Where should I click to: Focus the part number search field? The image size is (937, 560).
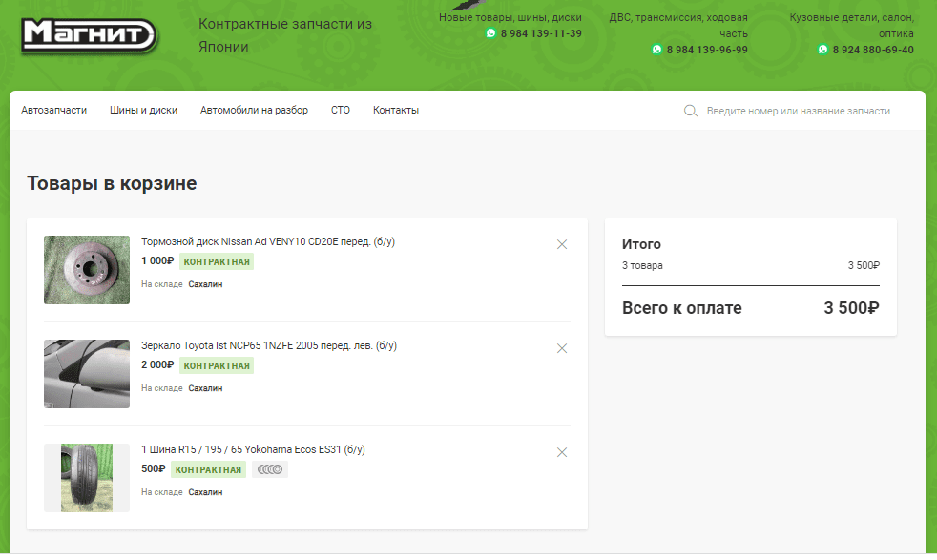pos(799,111)
